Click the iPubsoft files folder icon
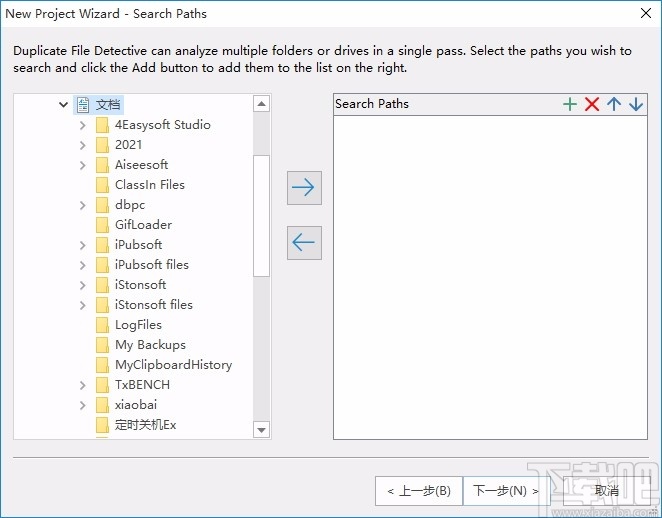662x518 pixels. [102, 265]
